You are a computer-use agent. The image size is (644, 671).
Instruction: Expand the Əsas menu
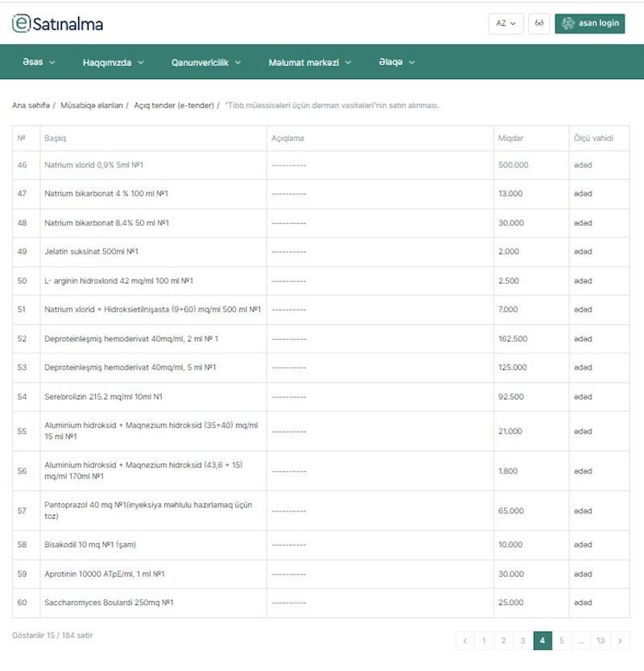coord(39,62)
